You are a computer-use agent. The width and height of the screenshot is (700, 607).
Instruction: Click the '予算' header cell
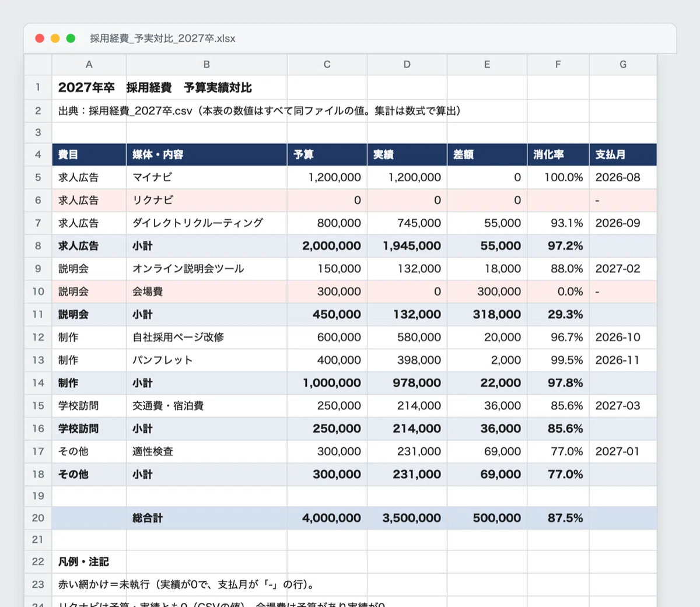click(327, 155)
